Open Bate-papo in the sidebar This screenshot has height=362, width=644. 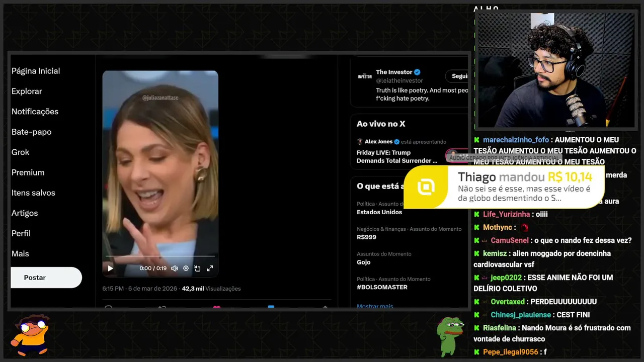click(31, 132)
